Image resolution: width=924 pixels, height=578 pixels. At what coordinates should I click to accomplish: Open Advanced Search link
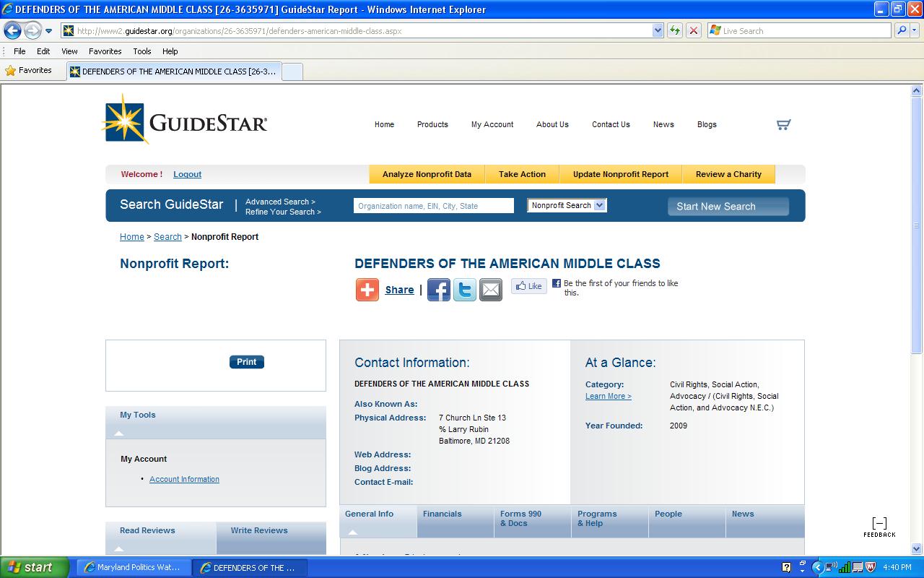(x=280, y=202)
